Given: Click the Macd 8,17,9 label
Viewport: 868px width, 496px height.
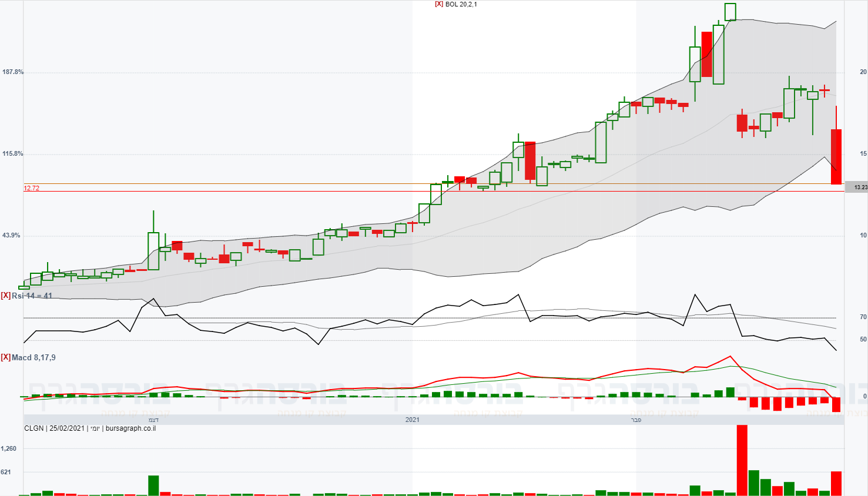Looking at the screenshot, I should (33, 357).
